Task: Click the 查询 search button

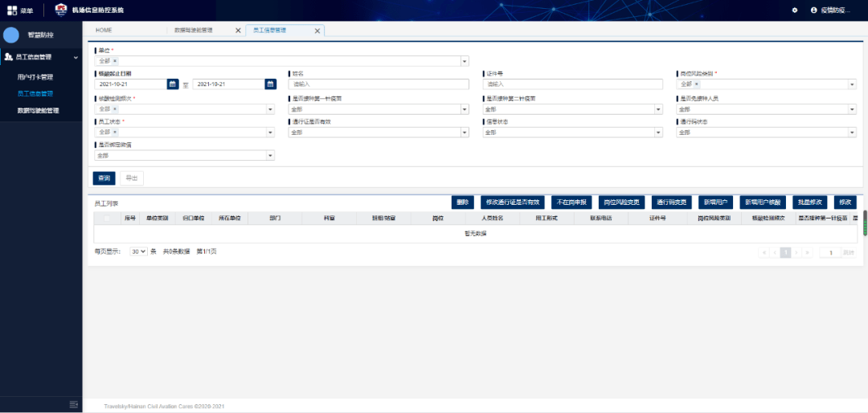Action: pyautogui.click(x=103, y=178)
